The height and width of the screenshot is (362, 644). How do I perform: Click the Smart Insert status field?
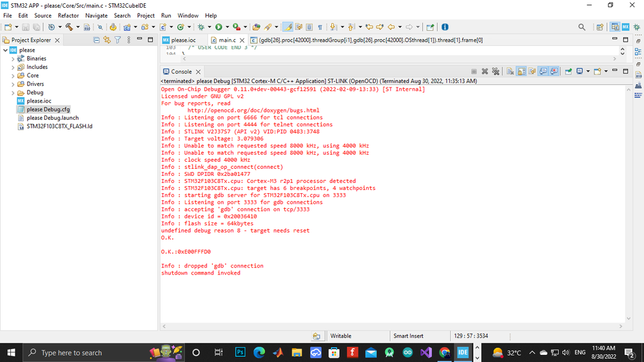[408, 336]
